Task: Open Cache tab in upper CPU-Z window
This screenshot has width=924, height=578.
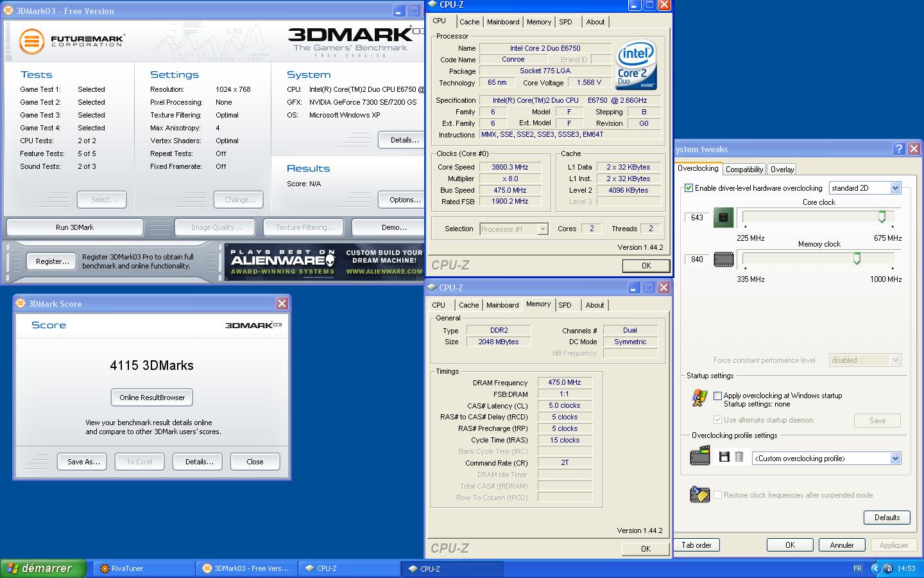Action: click(x=470, y=22)
